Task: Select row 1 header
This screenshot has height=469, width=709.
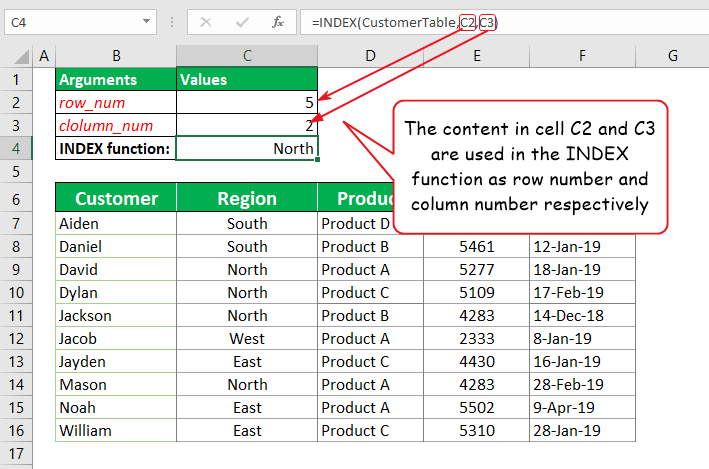Action: tap(16, 80)
